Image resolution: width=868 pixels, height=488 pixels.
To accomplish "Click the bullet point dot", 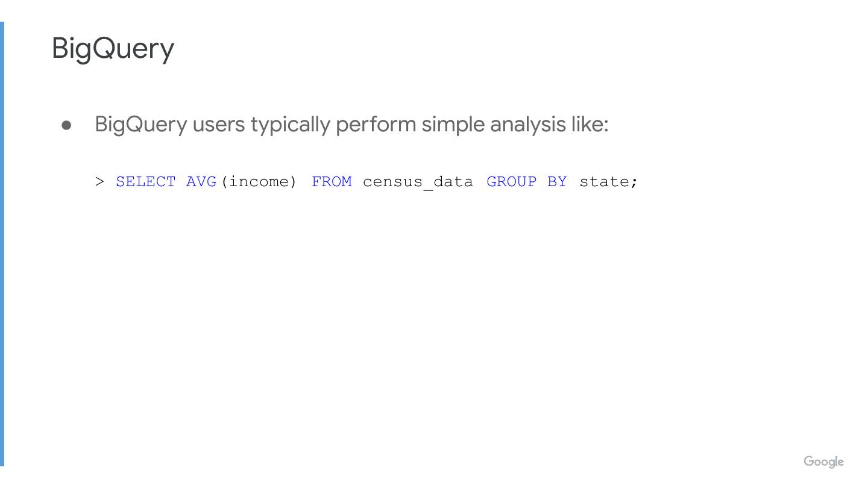I will click(x=67, y=125).
